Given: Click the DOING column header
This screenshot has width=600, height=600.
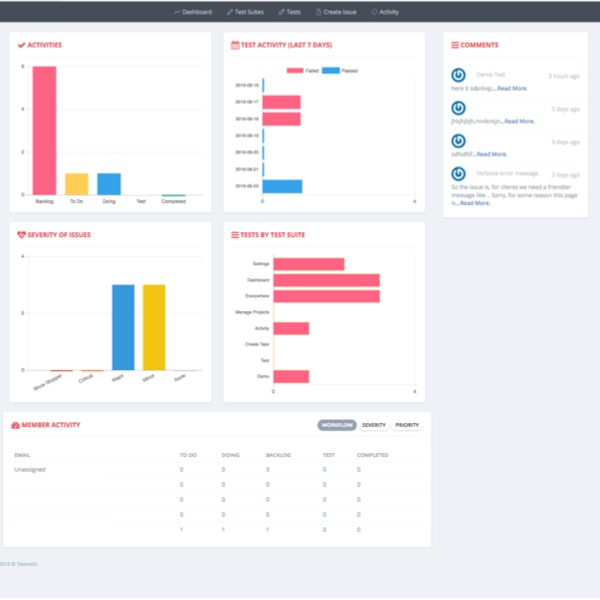Looking at the screenshot, I should (230, 455).
